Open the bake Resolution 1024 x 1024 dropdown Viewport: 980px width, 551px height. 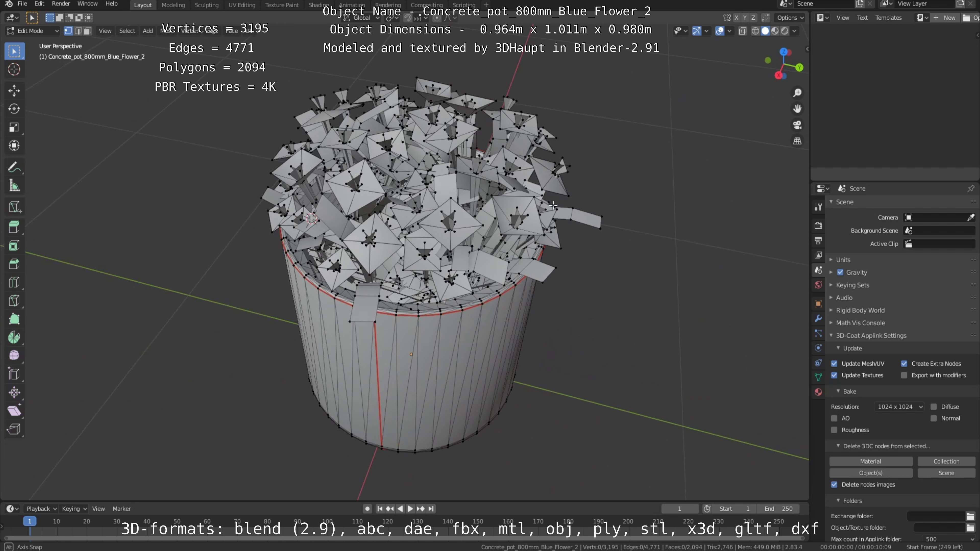click(899, 407)
